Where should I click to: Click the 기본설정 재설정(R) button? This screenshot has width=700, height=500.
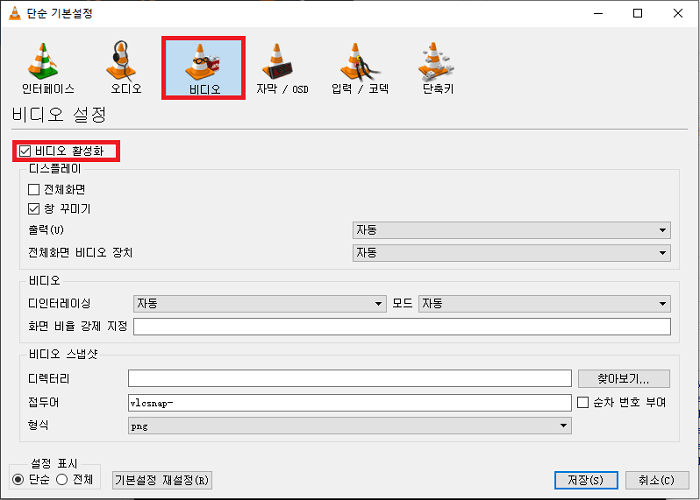[162, 480]
